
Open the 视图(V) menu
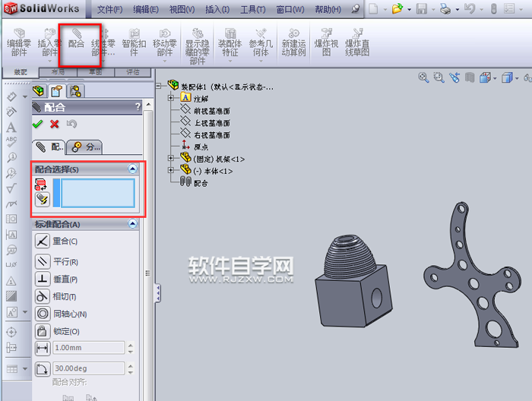pyautogui.click(x=182, y=9)
